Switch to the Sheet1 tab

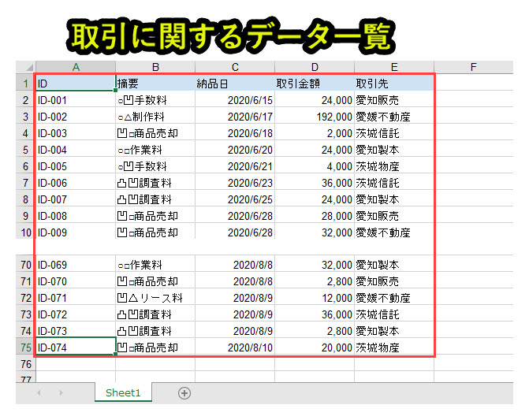tap(123, 392)
